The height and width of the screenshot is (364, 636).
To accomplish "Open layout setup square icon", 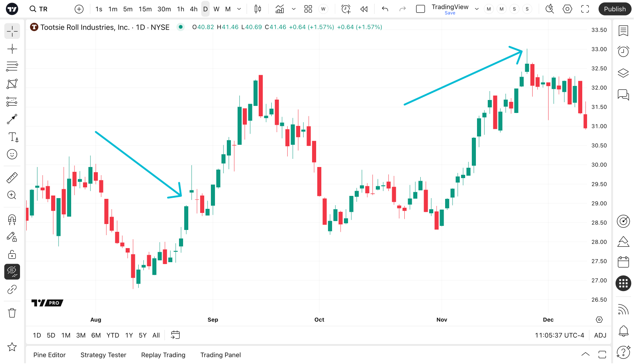I will tap(420, 9).
